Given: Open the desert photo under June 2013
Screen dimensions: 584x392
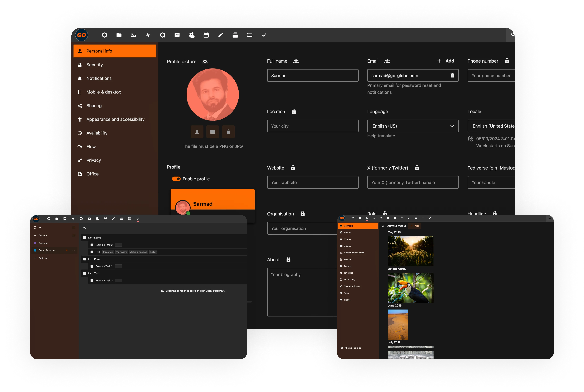Looking at the screenshot, I should click(398, 324).
